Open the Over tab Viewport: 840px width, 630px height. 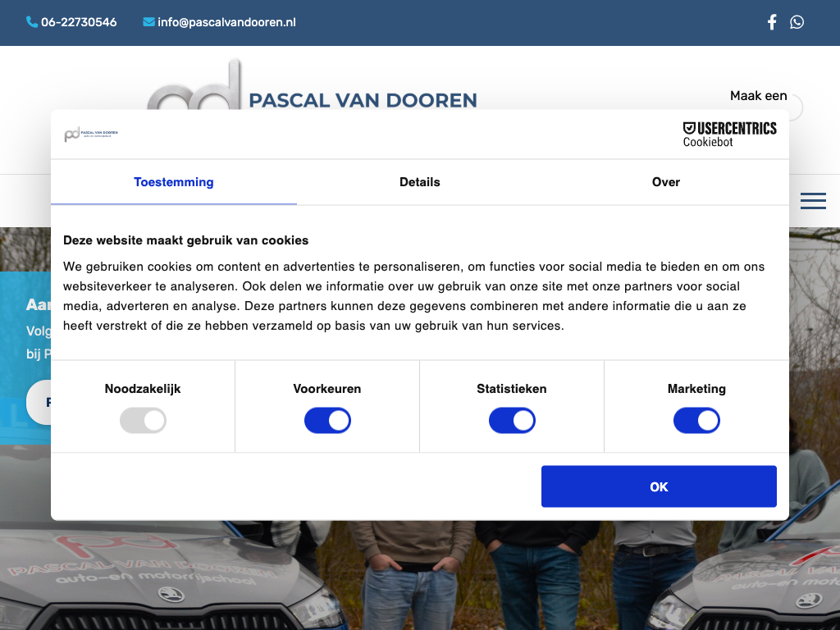[x=665, y=182]
